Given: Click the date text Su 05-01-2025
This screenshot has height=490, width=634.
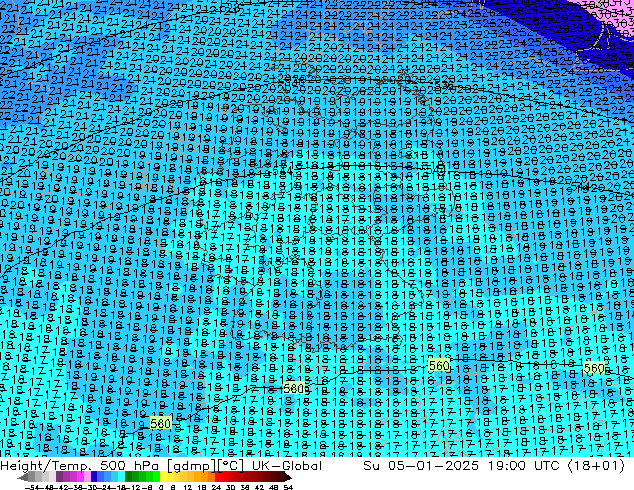Looking at the screenshot, I should pyautogui.click(x=421, y=466).
